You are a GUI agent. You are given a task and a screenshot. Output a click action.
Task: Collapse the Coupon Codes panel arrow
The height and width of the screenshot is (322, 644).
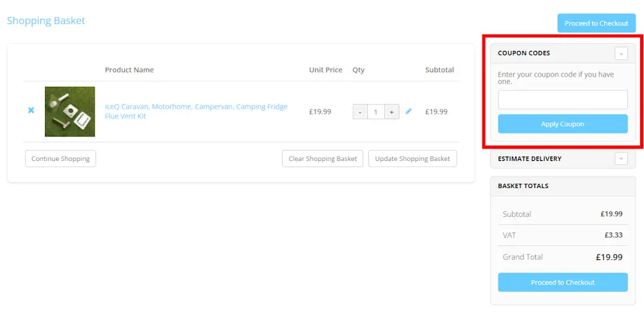pos(621,53)
